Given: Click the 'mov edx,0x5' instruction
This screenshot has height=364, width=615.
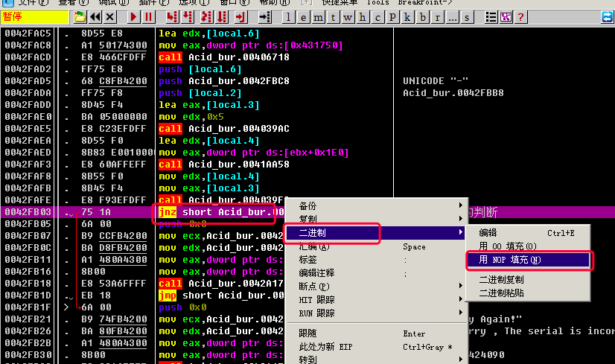Looking at the screenshot, I should [x=191, y=117].
